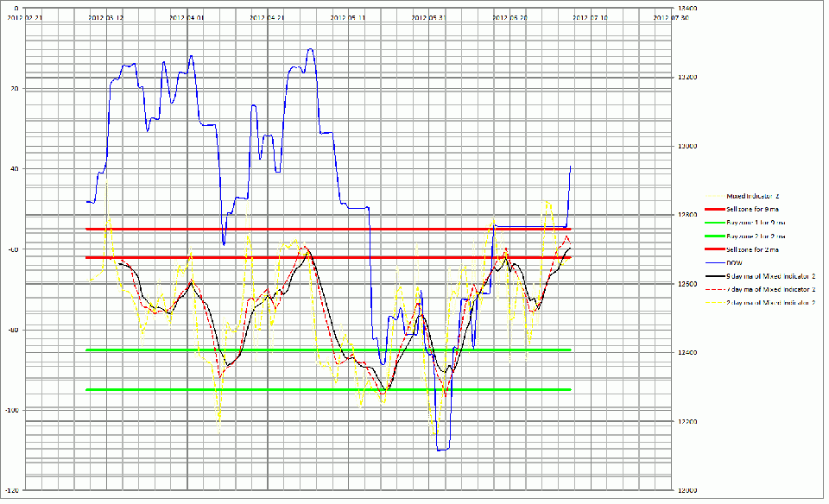Click the 2012 05 11 date axis label
Viewport: 829px width, 504px height.
click(348, 18)
